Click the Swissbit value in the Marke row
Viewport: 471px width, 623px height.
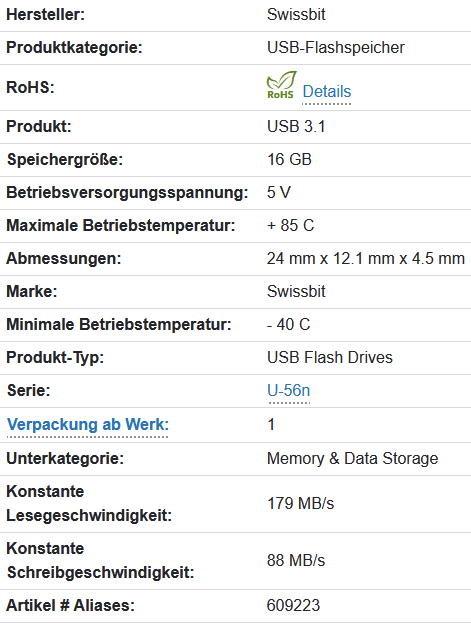coord(296,292)
